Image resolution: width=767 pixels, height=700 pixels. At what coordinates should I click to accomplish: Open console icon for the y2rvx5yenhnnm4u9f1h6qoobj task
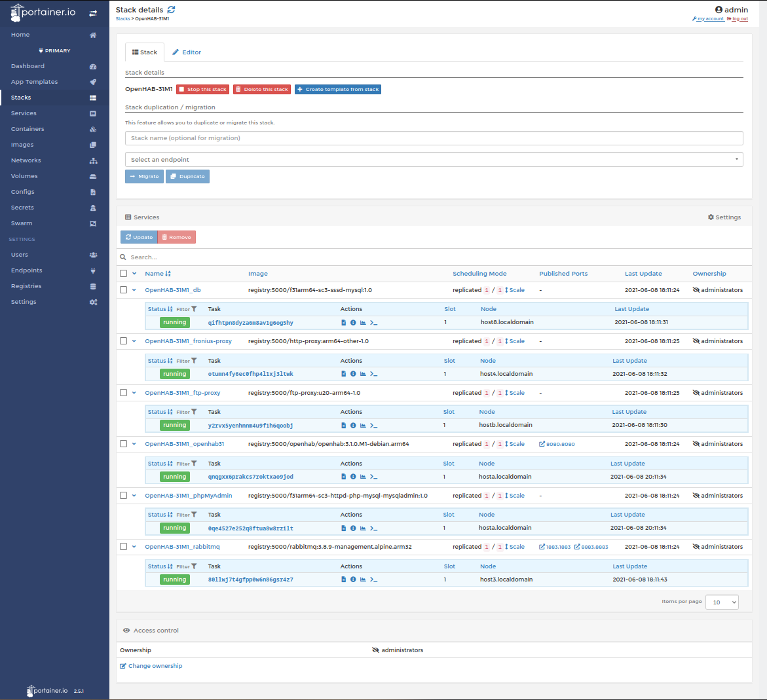pyautogui.click(x=374, y=426)
